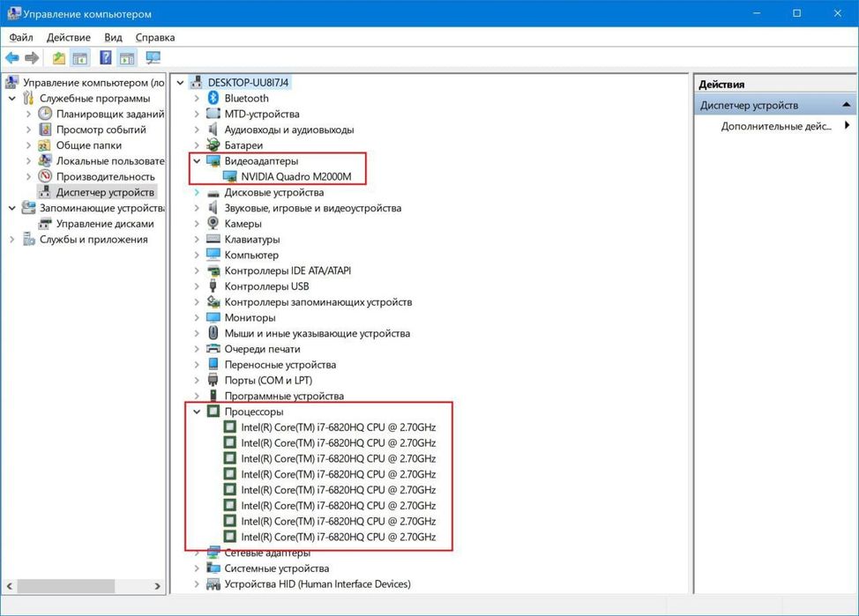Expand the Контроллеры USB category arrow

coord(197,286)
